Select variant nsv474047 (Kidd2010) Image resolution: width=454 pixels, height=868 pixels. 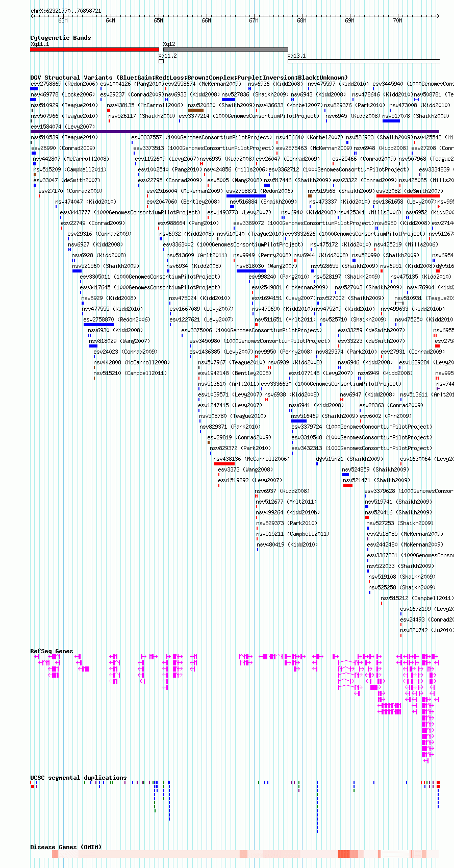point(86,202)
